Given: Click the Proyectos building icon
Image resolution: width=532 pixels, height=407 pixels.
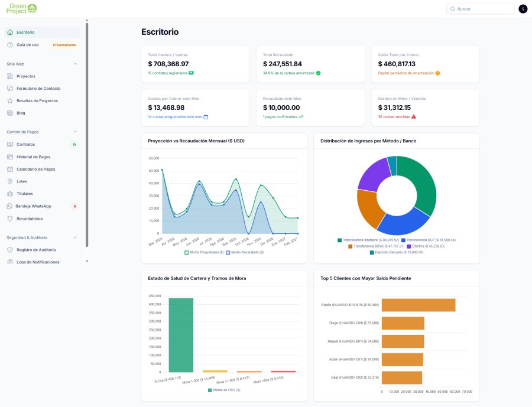Looking at the screenshot, I should [x=10, y=76].
